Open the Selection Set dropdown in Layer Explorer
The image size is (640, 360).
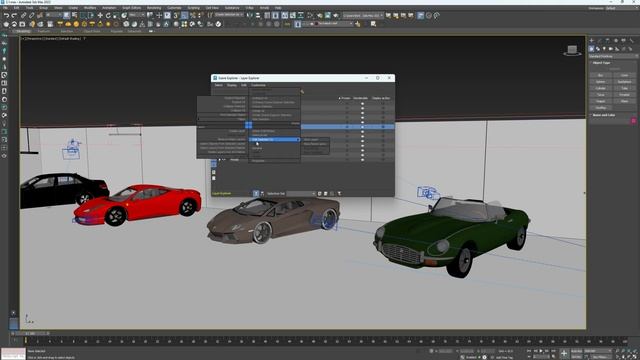click(301, 193)
